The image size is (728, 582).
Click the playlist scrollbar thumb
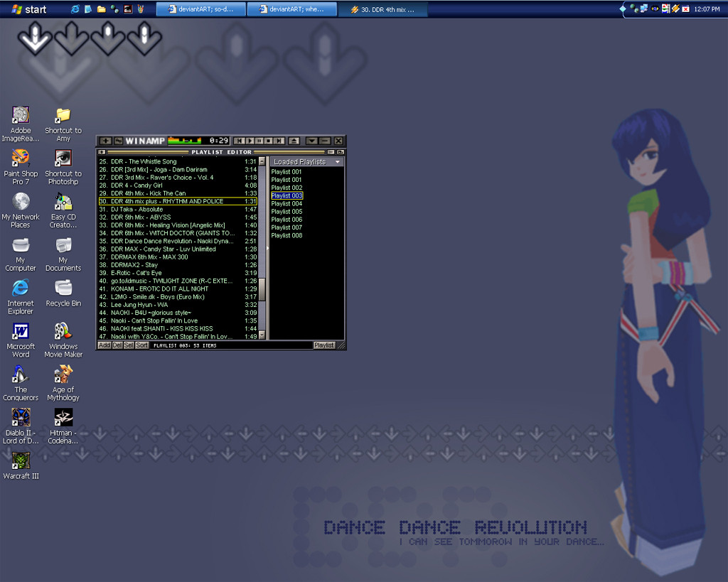262,289
